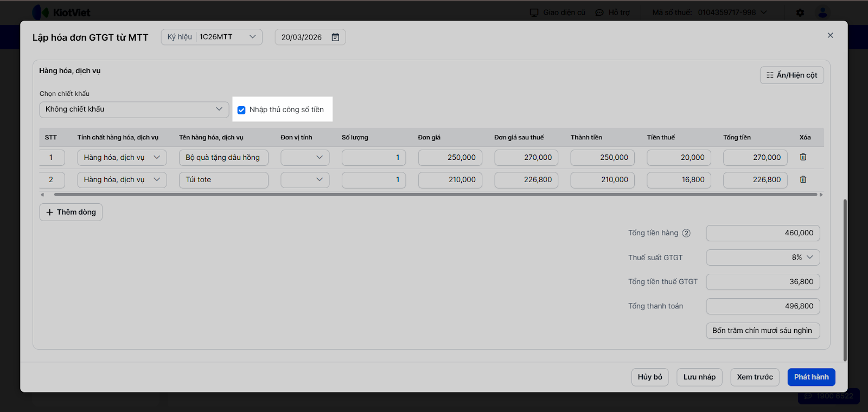Expand the Mã số thuế account dropdown
This screenshot has width=868, height=412.
[x=710, y=12]
